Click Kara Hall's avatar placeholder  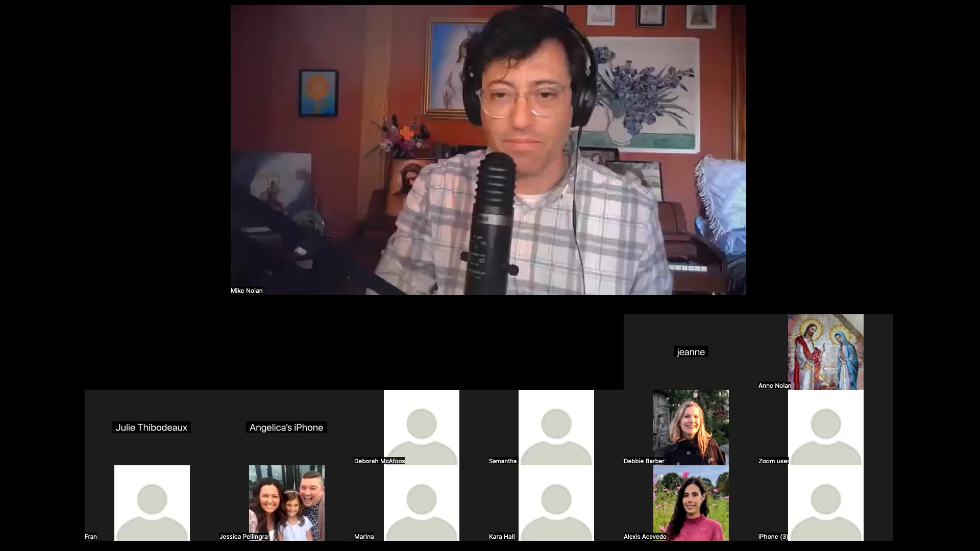click(556, 503)
